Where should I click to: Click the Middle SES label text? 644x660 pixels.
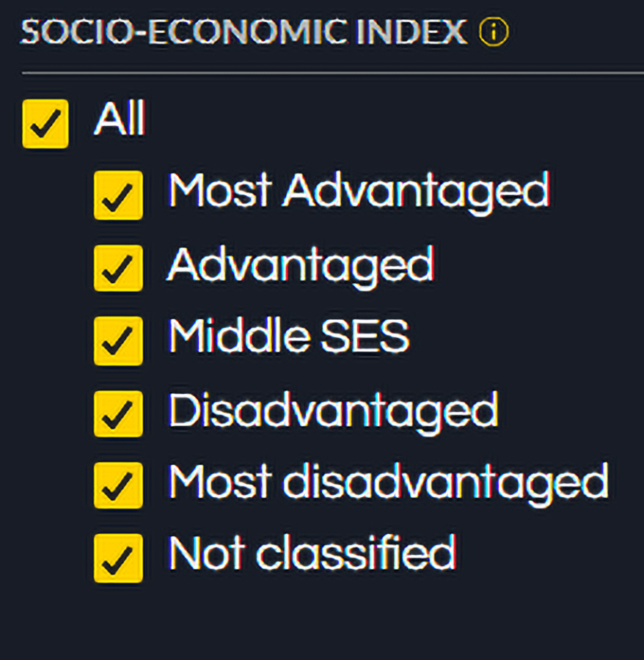tap(288, 336)
